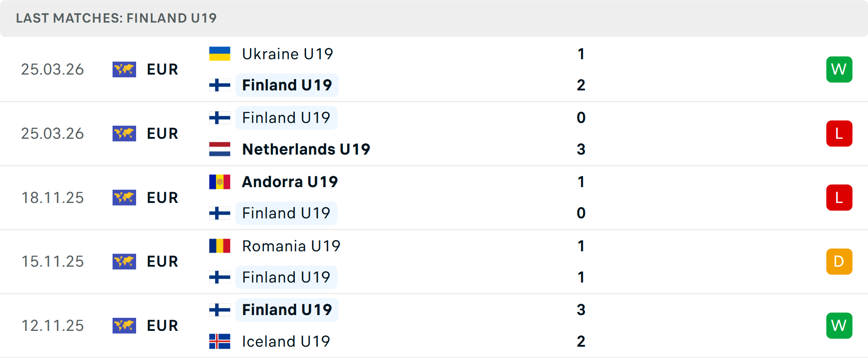The image size is (868, 358).
Task: Click the Romania flag icon
Action: tap(220, 246)
